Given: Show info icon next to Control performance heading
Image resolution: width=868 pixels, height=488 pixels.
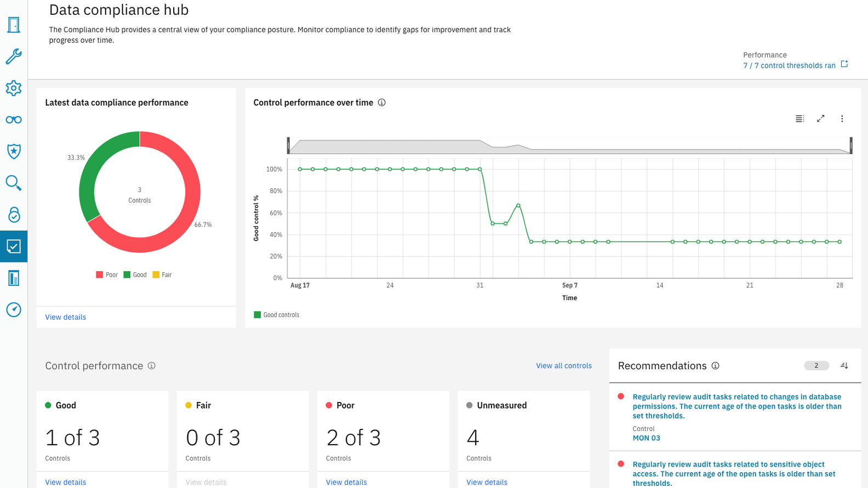Looking at the screenshot, I should pos(152,366).
